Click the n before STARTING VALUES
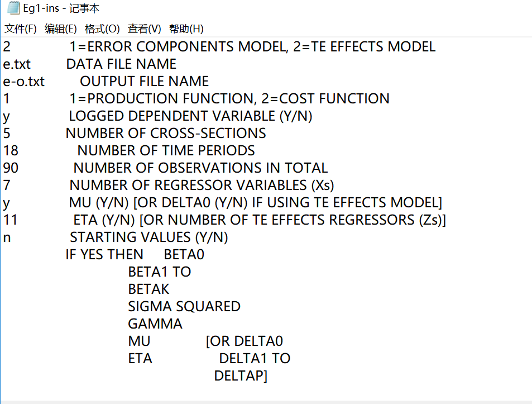This screenshot has height=404, width=532. 7,237
